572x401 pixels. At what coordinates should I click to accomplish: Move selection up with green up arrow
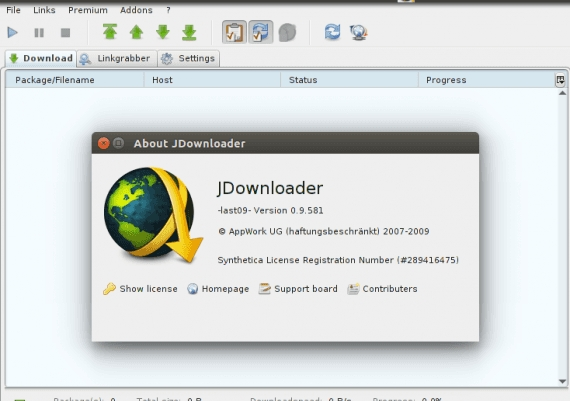136,32
